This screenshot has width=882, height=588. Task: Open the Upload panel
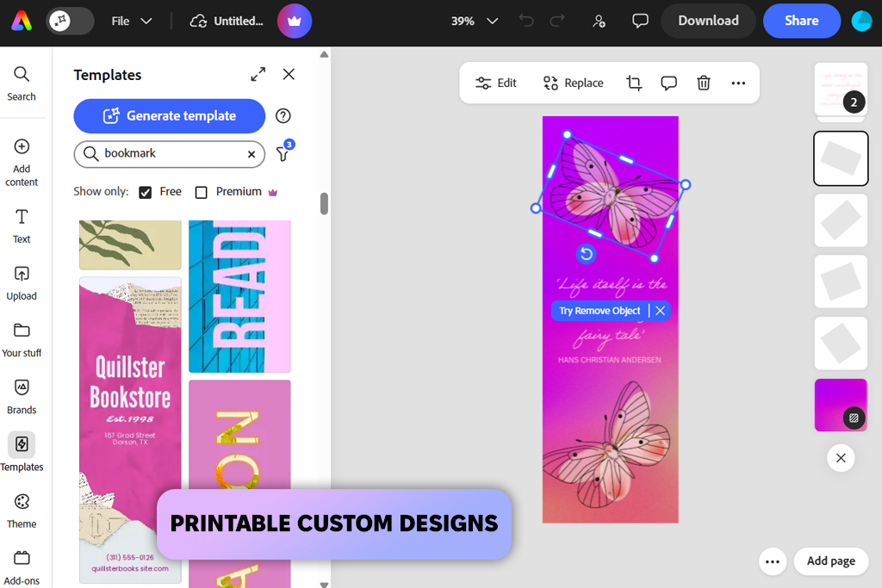[x=22, y=283]
